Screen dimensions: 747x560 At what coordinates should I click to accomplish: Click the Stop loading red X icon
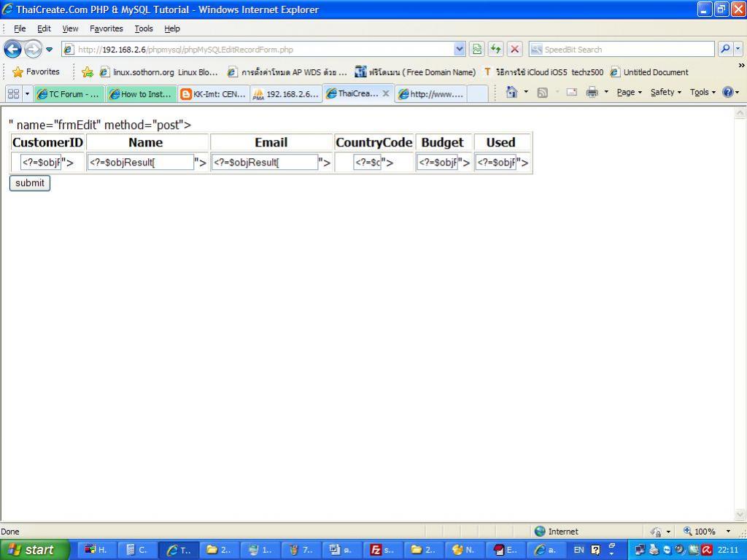coord(514,49)
